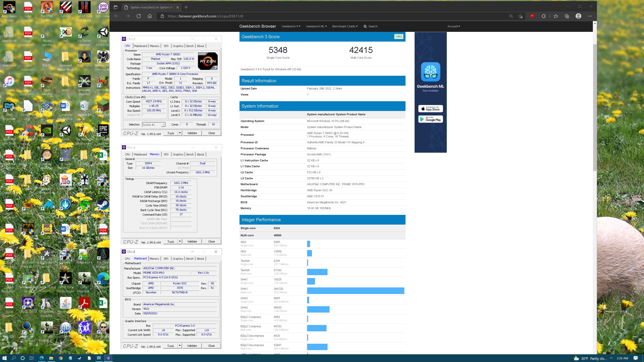View the site lock information icon

pos(162,16)
